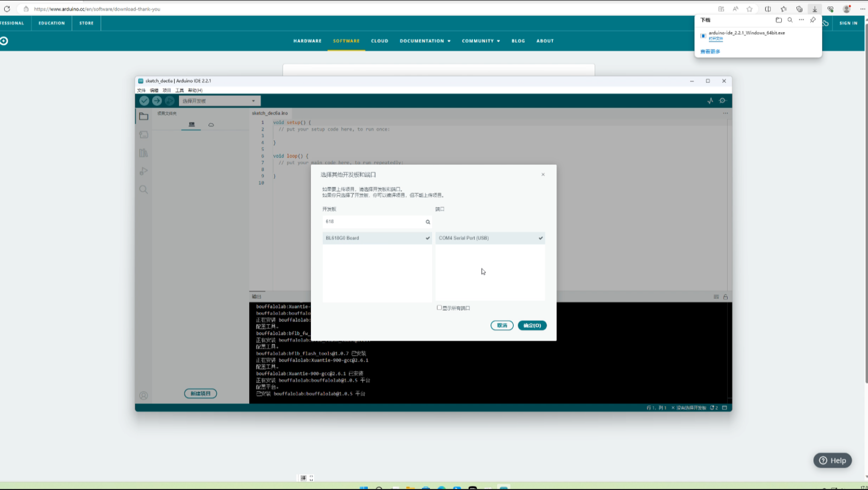
Task: Open the Serial Monitor icon
Action: point(723,101)
